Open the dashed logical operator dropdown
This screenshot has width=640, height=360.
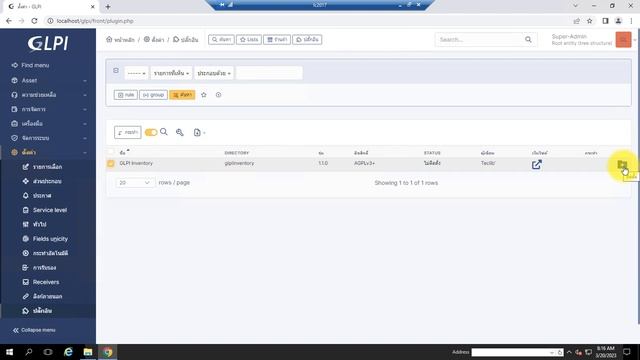pyautogui.click(x=136, y=73)
